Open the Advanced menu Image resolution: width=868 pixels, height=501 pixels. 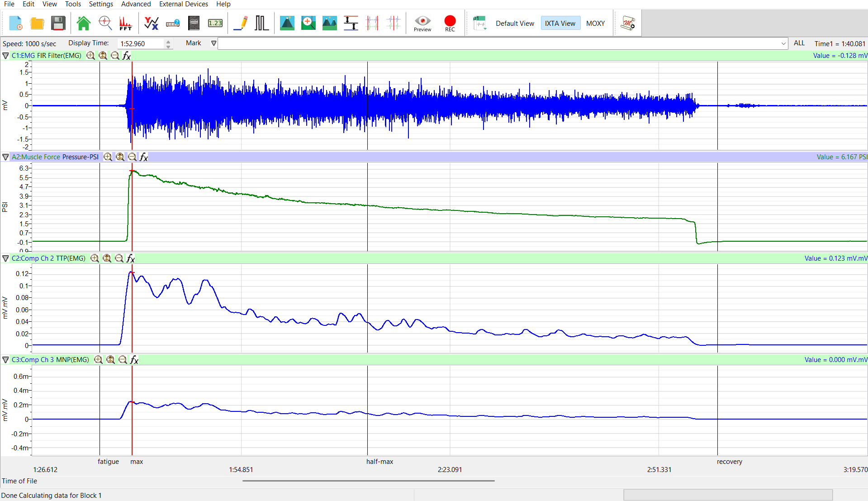coord(136,4)
